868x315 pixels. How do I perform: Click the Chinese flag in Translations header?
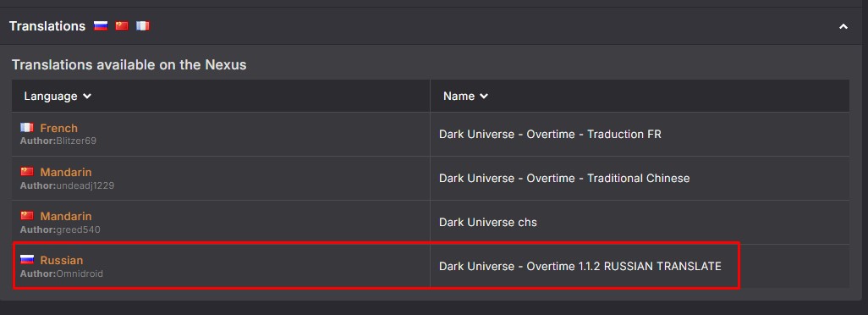pos(122,25)
